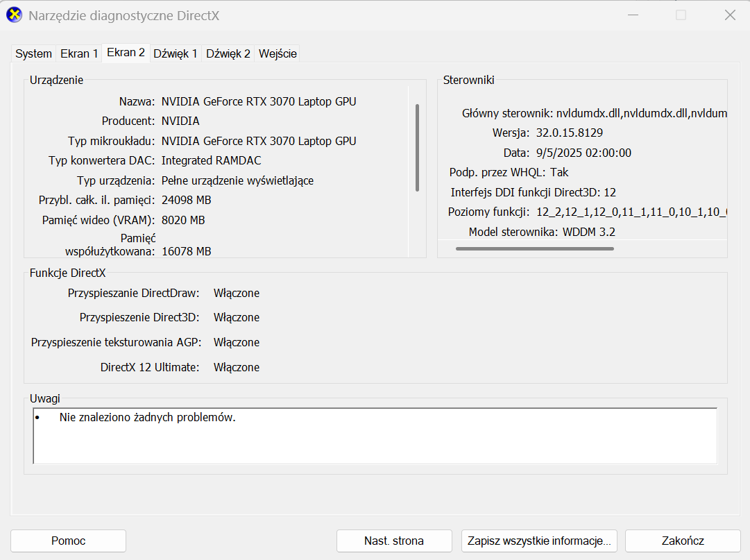The height and width of the screenshot is (560, 750).
Task: Switch to the System tab
Action: click(33, 53)
